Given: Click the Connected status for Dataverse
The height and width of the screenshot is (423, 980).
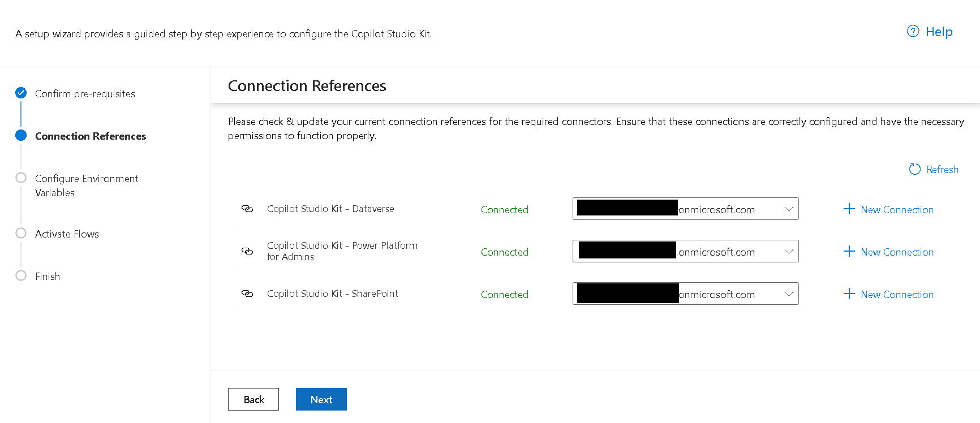Looking at the screenshot, I should click(505, 210).
